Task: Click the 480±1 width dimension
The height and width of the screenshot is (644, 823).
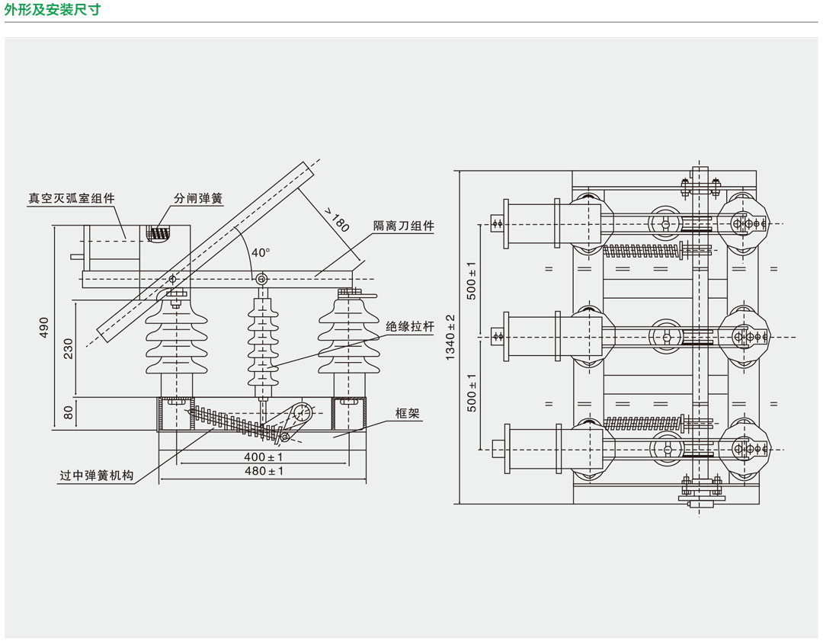Action: [263, 472]
